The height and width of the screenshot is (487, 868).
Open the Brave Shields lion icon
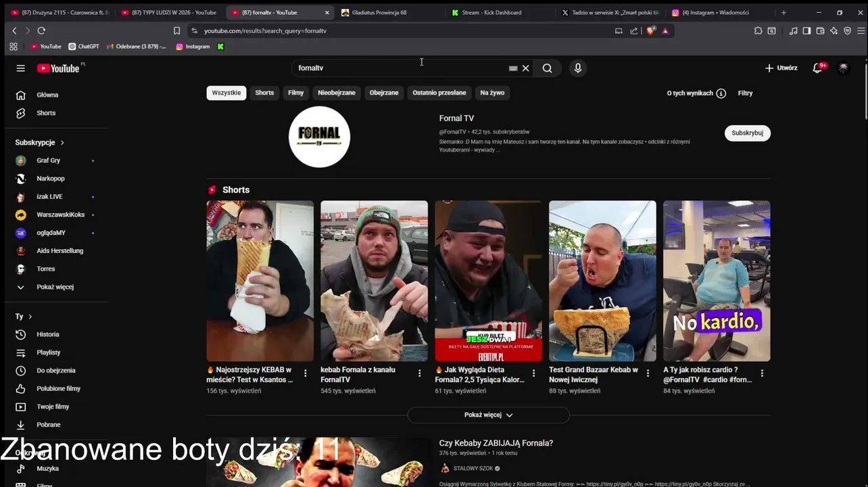[x=651, y=30]
